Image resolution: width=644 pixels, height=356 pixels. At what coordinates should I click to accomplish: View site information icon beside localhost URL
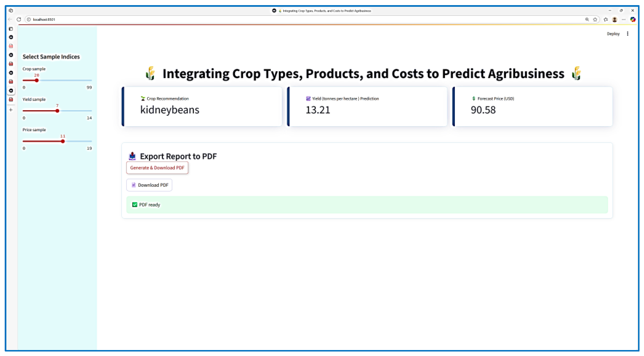(29, 19)
